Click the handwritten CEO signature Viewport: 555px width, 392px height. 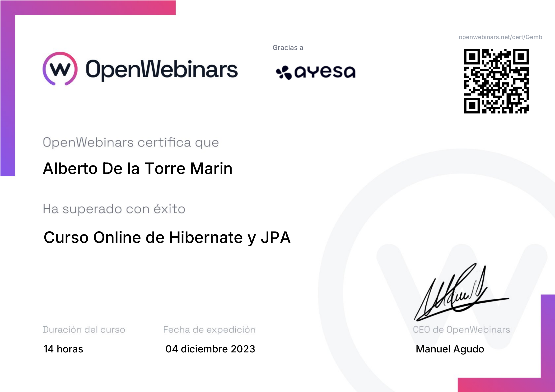pos(461,292)
